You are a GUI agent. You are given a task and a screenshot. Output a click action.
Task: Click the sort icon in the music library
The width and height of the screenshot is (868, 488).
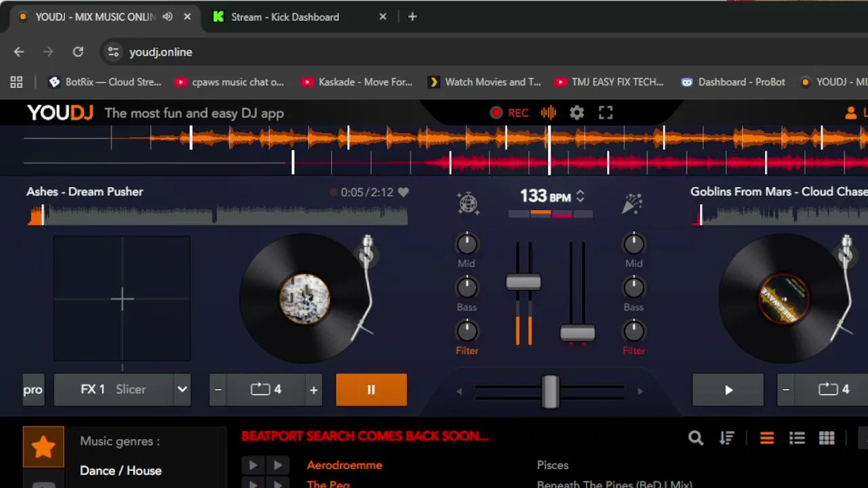pos(727,439)
